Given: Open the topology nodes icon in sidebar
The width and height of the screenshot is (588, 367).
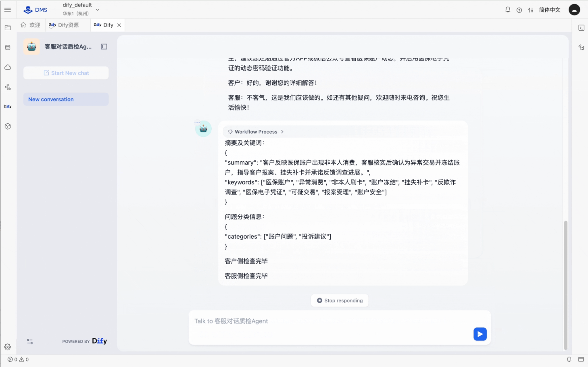Looking at the screenshot, I should (8, 87).
